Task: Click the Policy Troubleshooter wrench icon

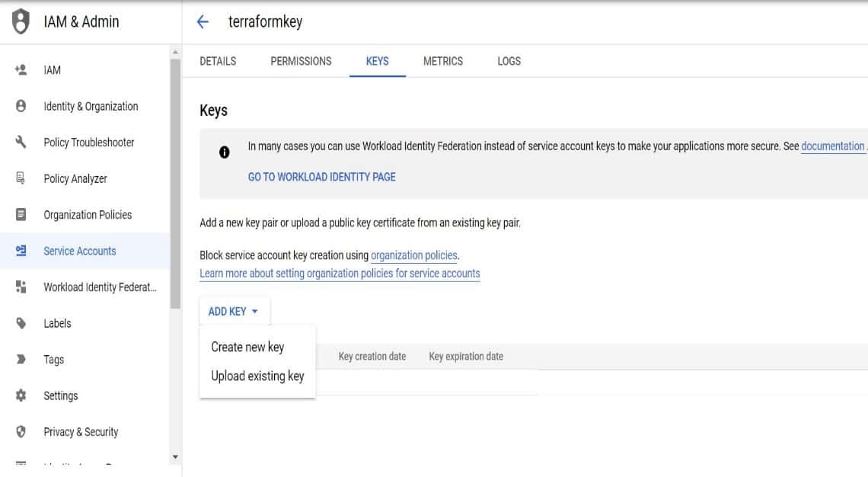Action: tap(21, 142)
